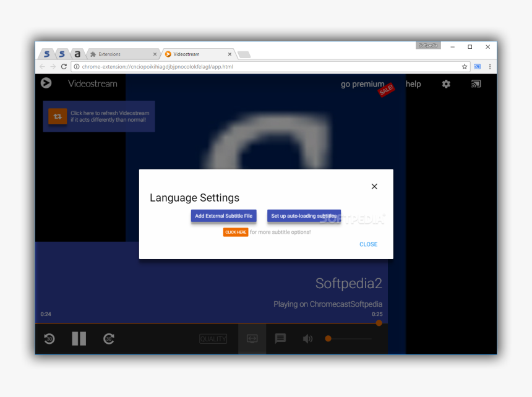
Task: Click the address bar URL
Action: pos(157,67)
